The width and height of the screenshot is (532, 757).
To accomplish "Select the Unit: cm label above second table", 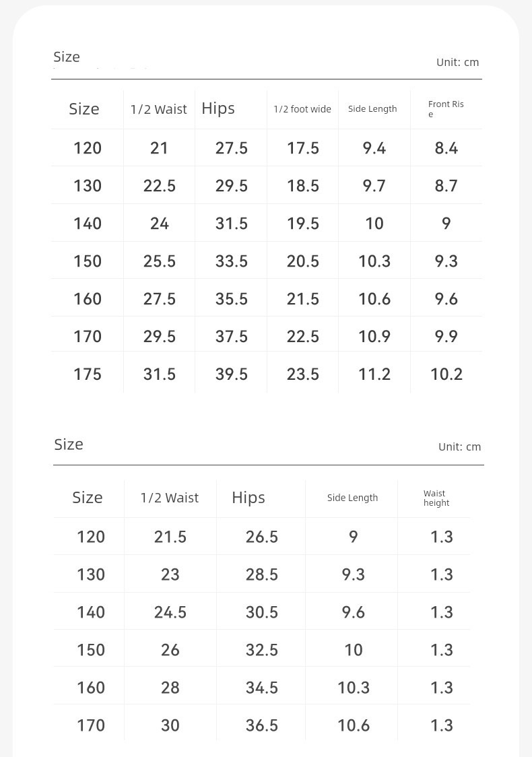I will [x=459, y=447].
